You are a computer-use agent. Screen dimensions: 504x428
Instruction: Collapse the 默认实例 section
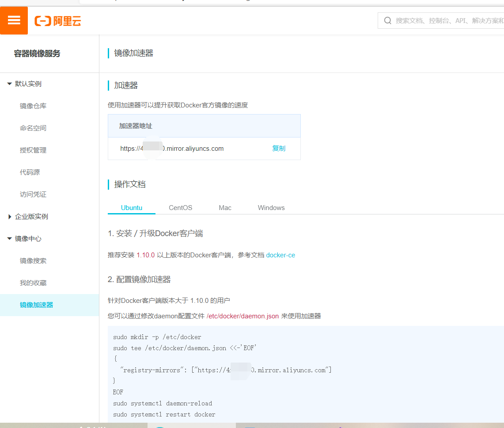pyautogui.click(x=27, y=84)
